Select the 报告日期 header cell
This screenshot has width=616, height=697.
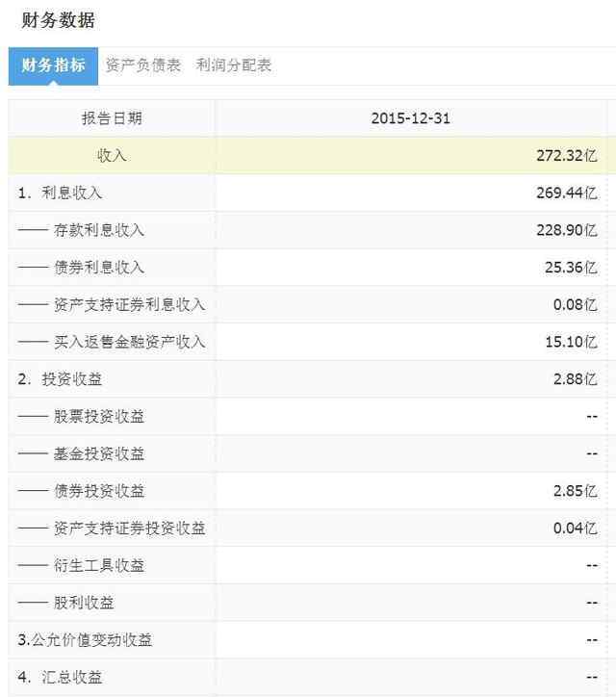pos(112,118)
